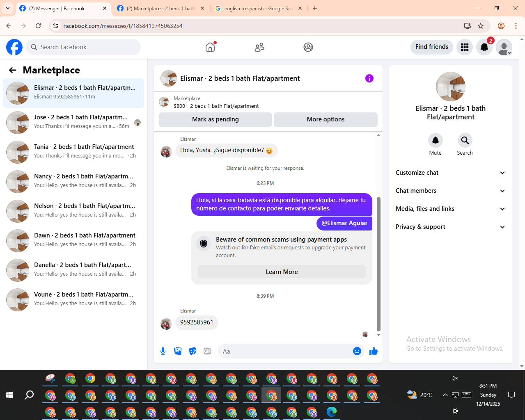The height and width of the screenshot is (420, 525).
Task: Open Dawn conversation in list
Action: tap(73, 241)
